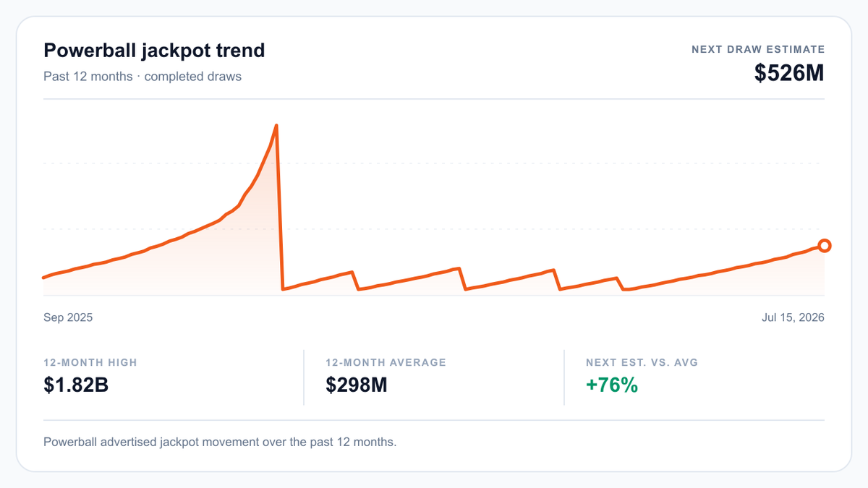Click the chart footer caption about advertised jackpot
868x488 pixels.
pos(220,442)
